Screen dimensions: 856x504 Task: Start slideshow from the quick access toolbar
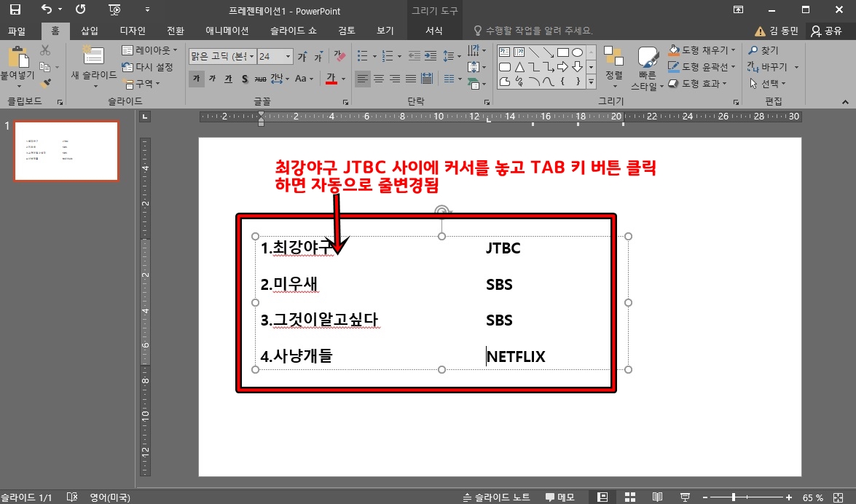click(x=114, y=9)
